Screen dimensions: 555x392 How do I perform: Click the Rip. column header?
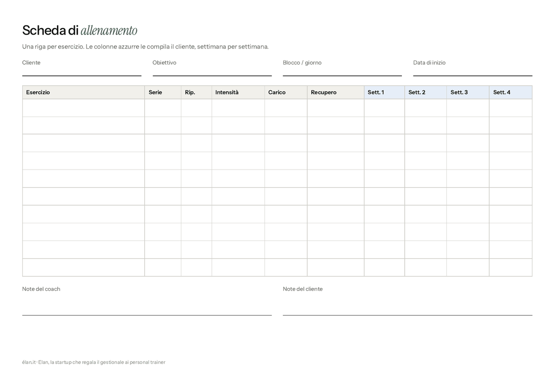pos(197,92)
